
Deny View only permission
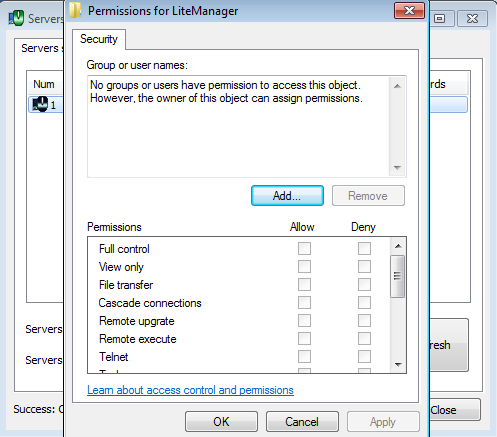pos(364,266)
